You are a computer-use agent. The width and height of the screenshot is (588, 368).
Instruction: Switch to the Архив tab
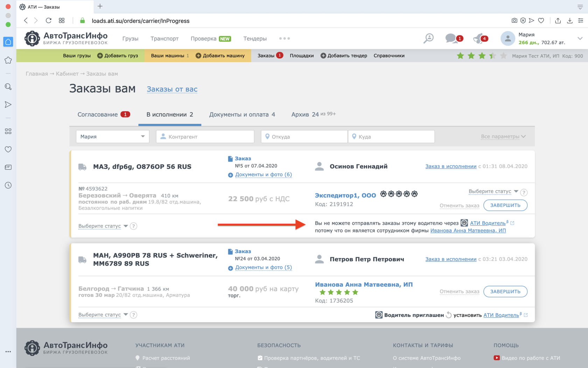(314, 114)
